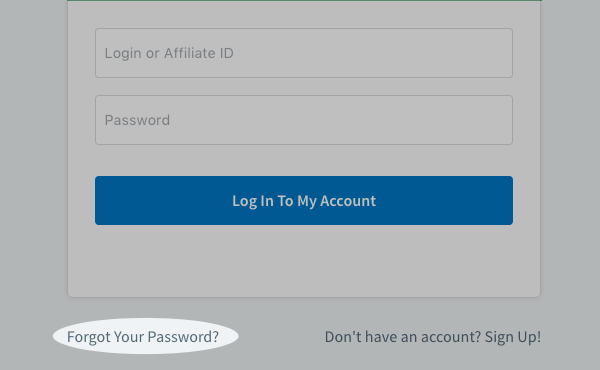The height and width of the screenshot is (370, 600).
Task: Submit the form with the blue login button
Action: coord(304,200)
